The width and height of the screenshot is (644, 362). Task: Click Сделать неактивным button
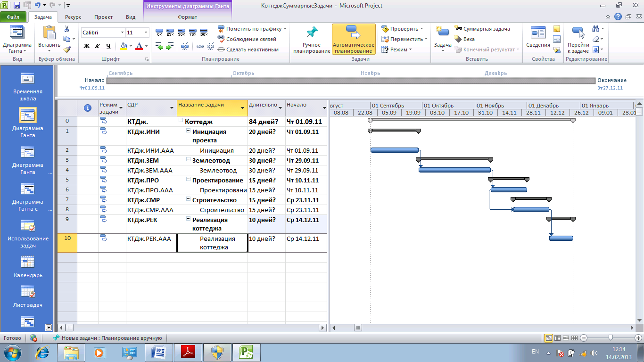pos(248,49)
